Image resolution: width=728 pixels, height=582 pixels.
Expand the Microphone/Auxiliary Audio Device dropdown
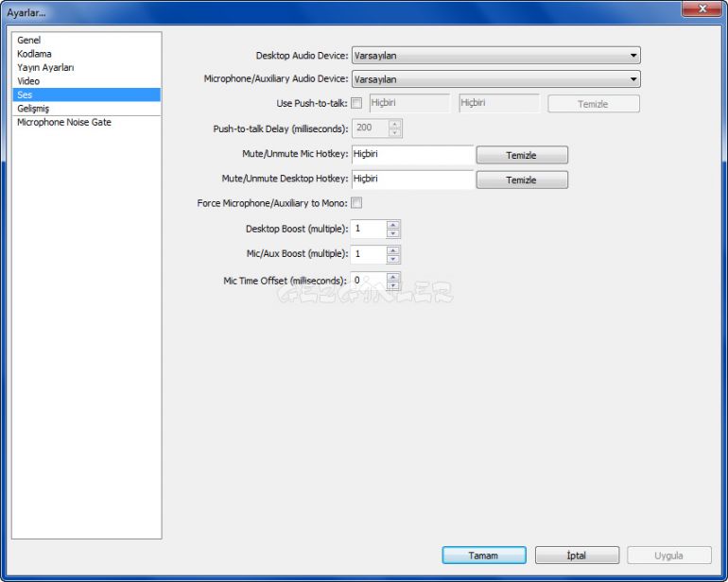[495, 79]
